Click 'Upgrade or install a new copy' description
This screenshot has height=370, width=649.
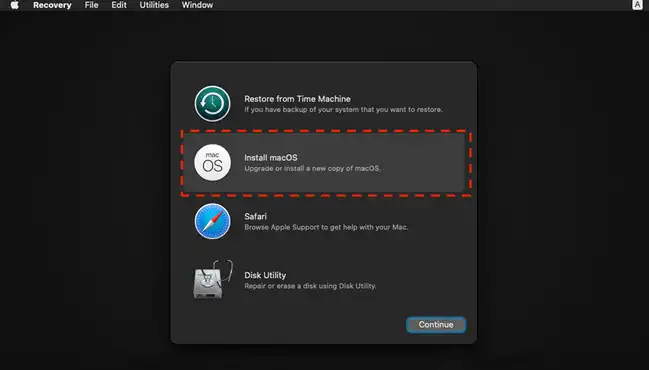[x=312, y=168]
